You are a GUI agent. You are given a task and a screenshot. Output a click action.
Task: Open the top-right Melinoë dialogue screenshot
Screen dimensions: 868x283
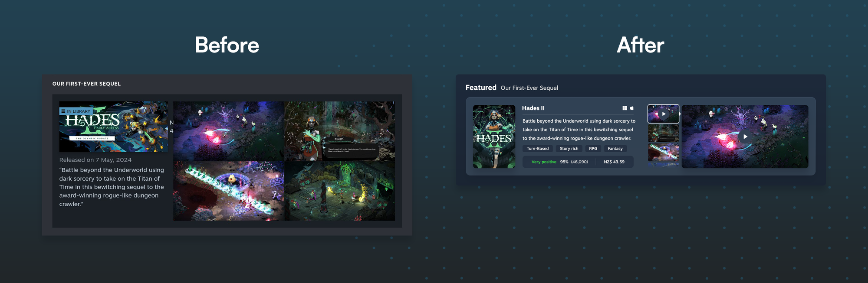coord(339,131)
